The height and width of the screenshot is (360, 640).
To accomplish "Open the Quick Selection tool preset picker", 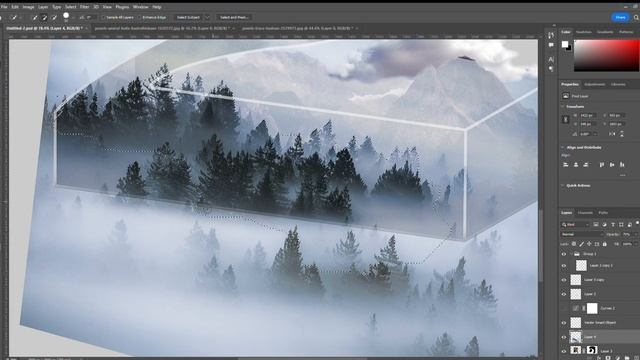I will click(15, 18).
